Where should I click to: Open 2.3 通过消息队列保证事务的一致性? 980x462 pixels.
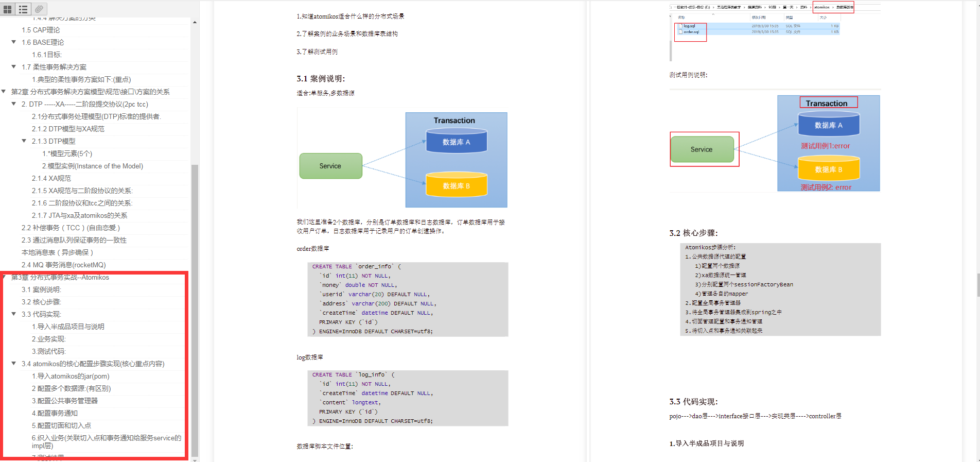tap(74, 240)
